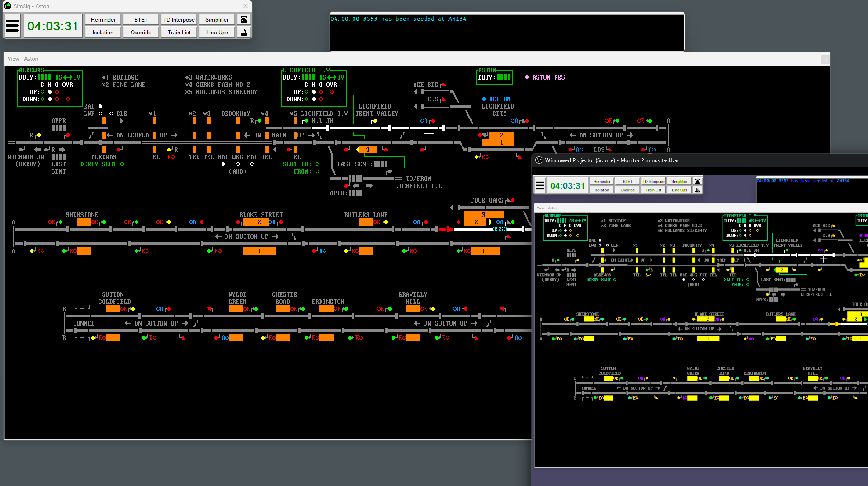This screenshot has width=868, height=486.
Task: Select the Override button
Action: [141, 32]
